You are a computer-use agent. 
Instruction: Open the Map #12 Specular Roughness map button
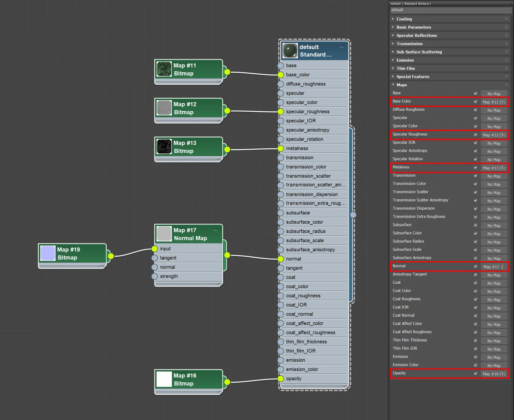point(494,135)
